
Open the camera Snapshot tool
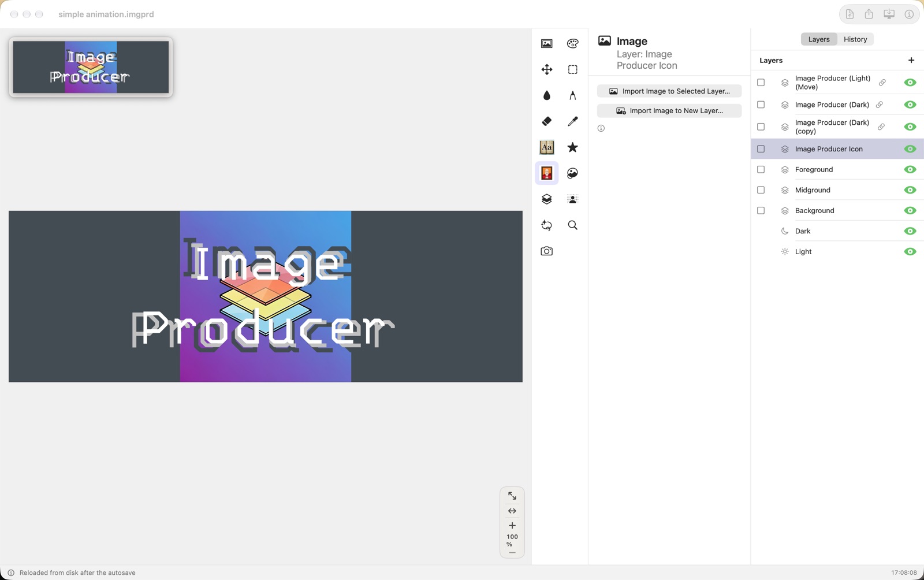[546, 251]
